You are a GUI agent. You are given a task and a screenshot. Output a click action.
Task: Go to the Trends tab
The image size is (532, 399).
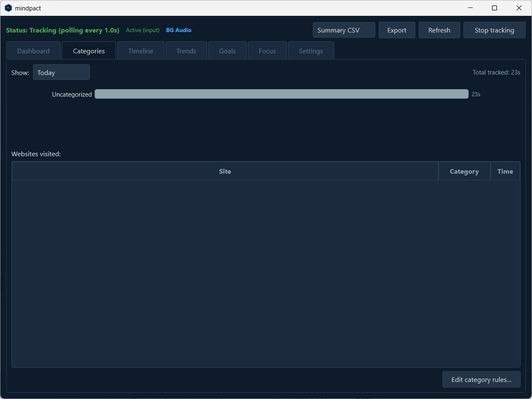click(186, 51)
